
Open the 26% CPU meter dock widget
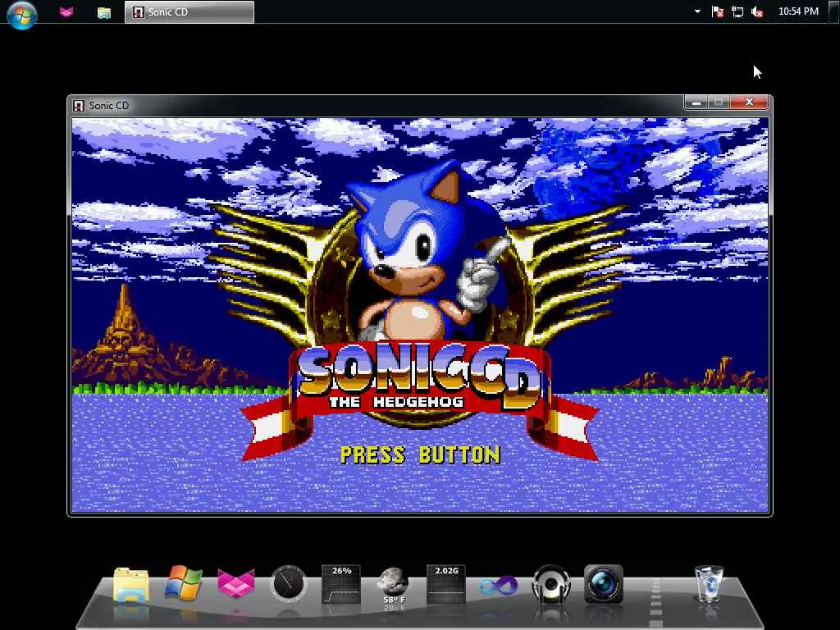click(340, 583)
